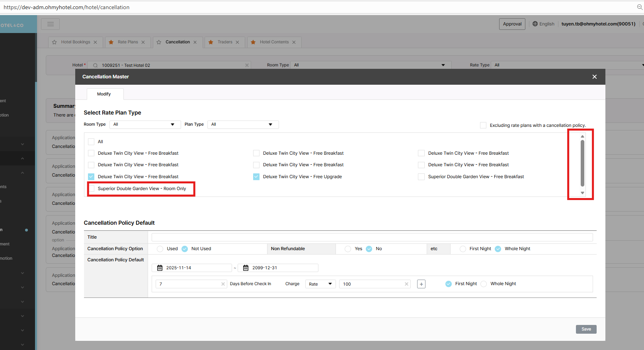Close the Hotel Contents tab
The height and width of the screenshot is (350, 644).
click(294, 42)
